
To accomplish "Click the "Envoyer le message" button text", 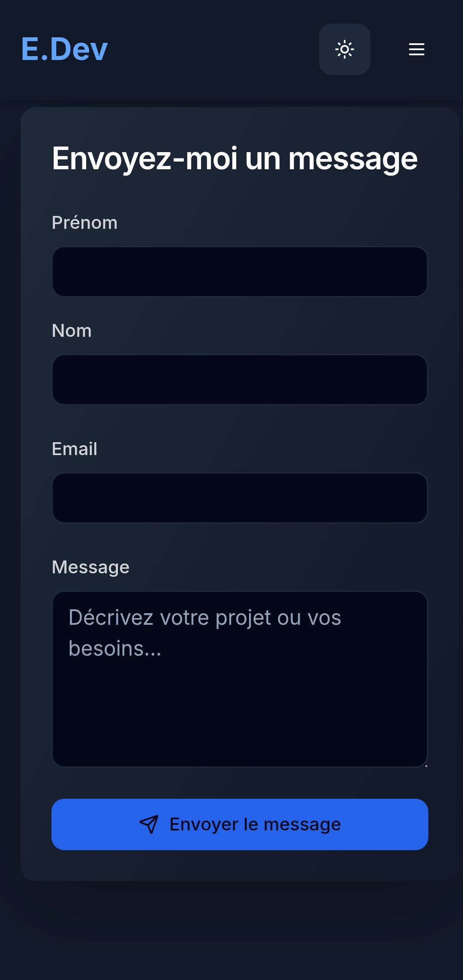I will (255, 824).
